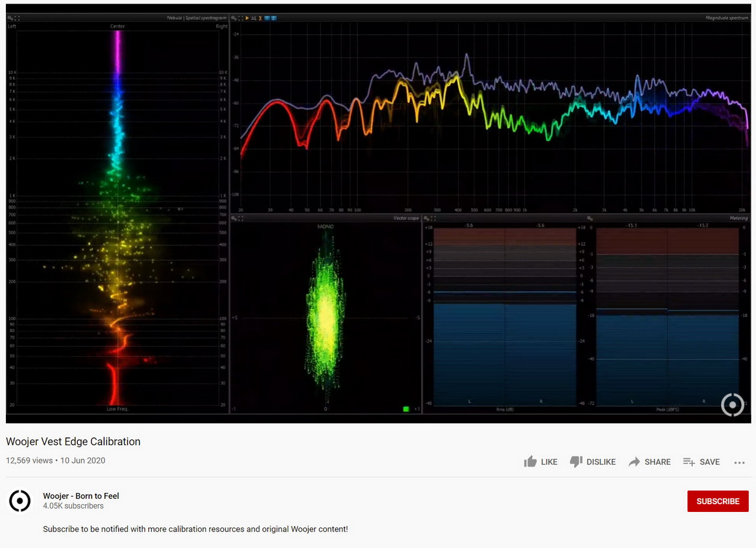Open the three-dot more actions menu

(739, 462)
